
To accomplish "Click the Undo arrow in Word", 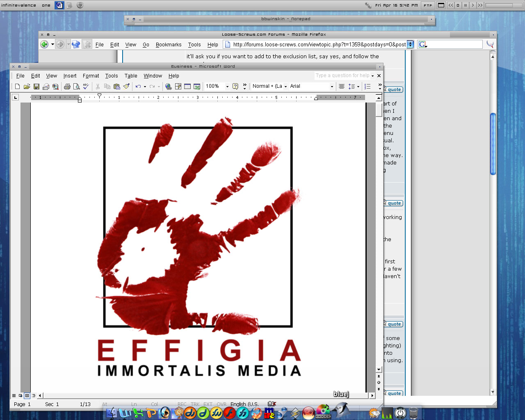I will point(138,87).
